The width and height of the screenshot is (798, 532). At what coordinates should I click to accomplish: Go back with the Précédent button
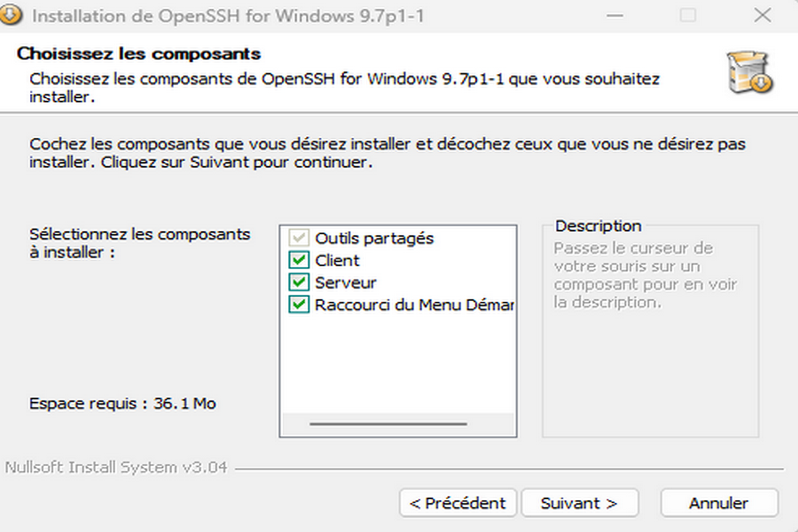[458, 503]
